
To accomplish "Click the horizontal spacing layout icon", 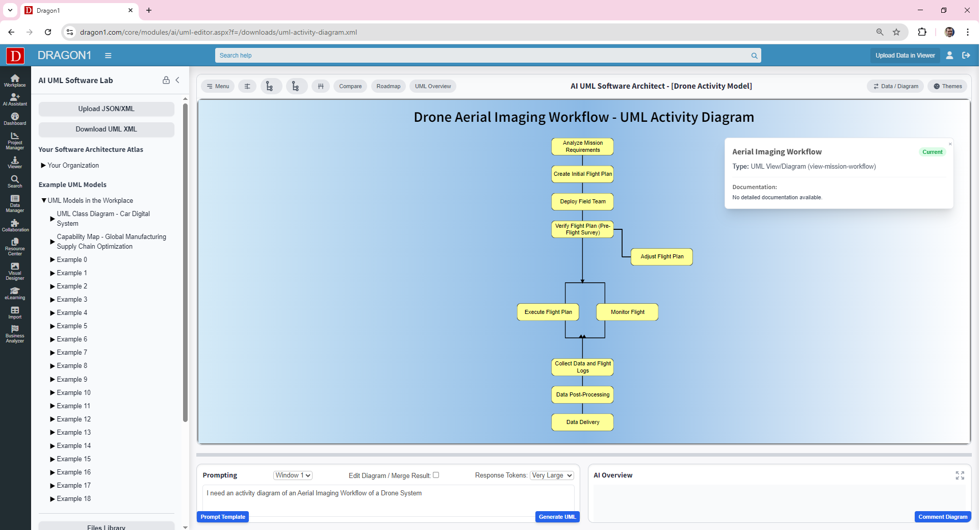I will tap(321, 86).
